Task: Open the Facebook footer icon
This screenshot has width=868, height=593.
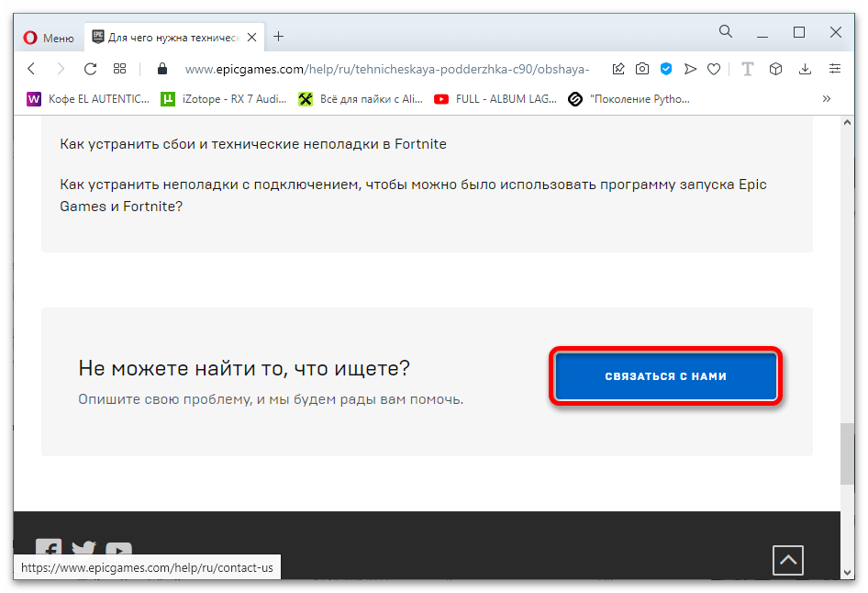Action: [49, 548]
